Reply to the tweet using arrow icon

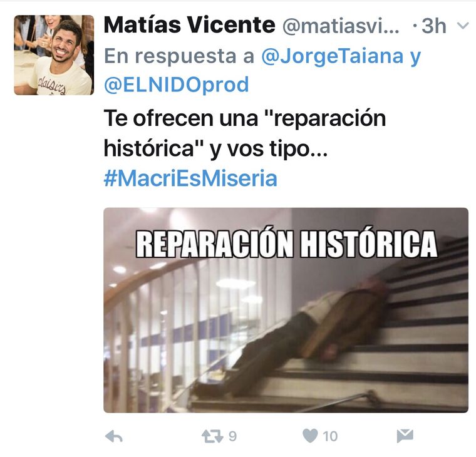114,437
